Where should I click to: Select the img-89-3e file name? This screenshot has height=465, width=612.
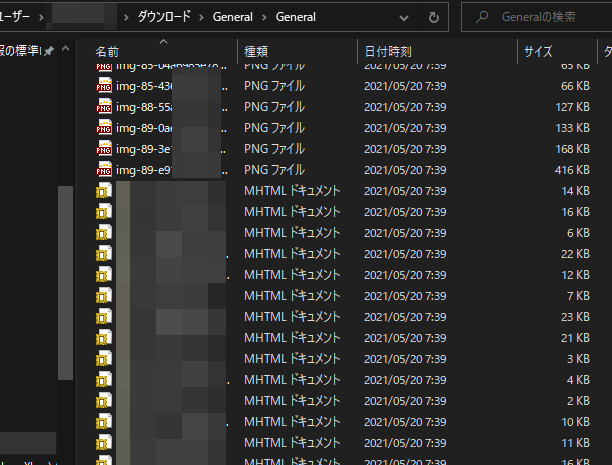[172, 149]
